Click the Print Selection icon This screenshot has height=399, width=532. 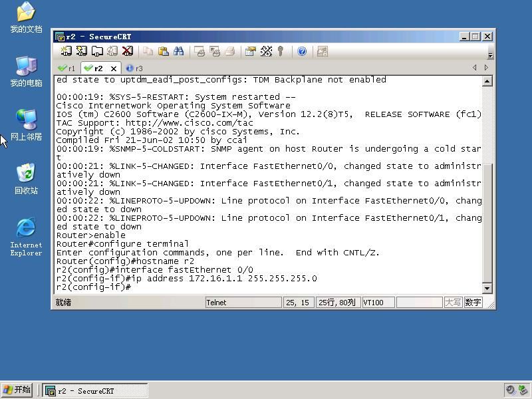(x=215, y=51)
